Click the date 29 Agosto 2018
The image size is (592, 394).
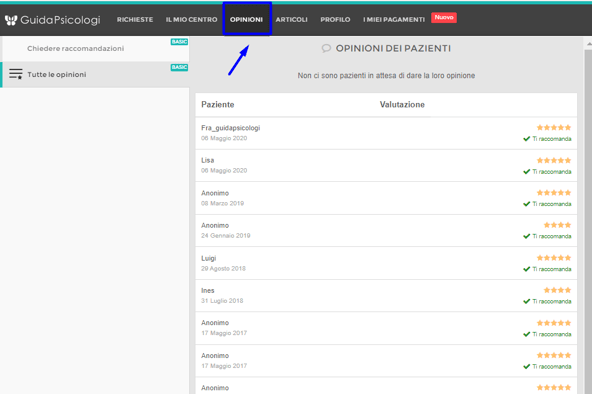(x=223, y=268)
